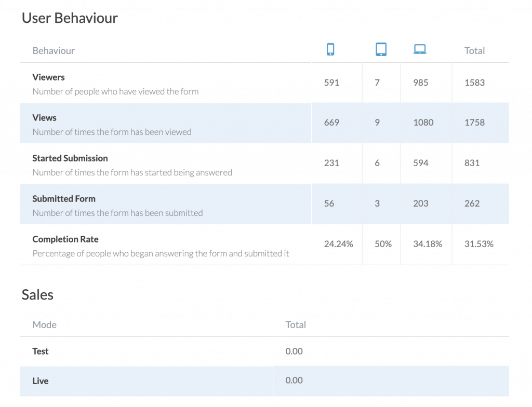Click the Sales section heading
Image resolution: width=532 pixels, height=407 pixels.
(37, 294)
